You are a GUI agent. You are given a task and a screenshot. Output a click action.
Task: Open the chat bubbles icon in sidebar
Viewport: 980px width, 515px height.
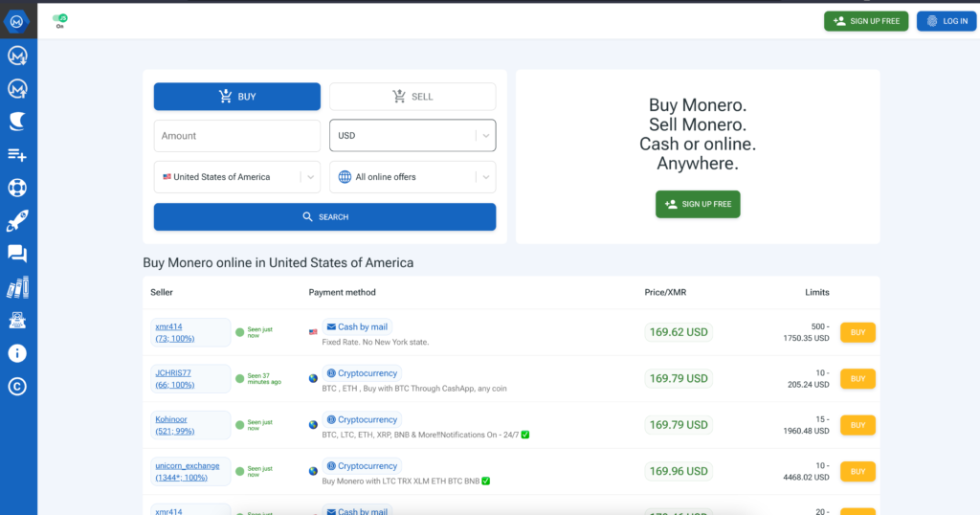pos(17,254)
